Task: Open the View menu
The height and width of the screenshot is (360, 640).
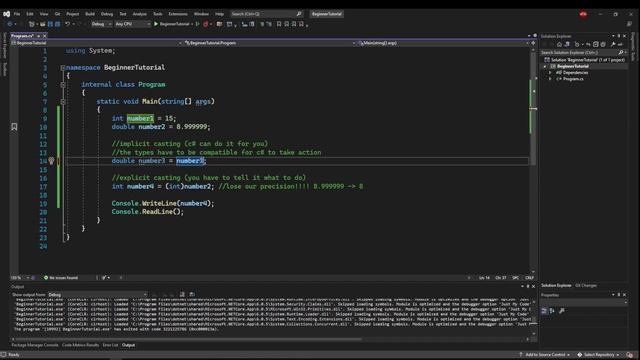Action: [44, 14]
